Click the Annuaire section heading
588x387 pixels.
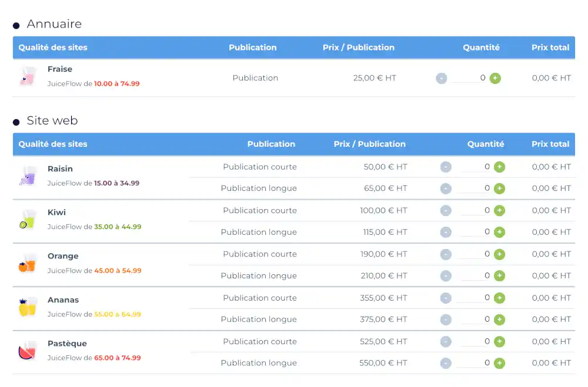click(x=54, y=24)
